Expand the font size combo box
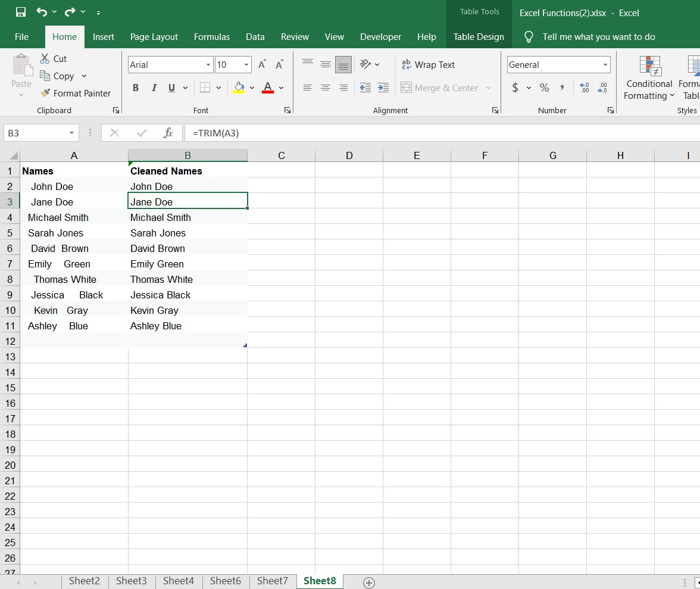The width and height of the screenshot is (700, 589). (x=246, y=65)
